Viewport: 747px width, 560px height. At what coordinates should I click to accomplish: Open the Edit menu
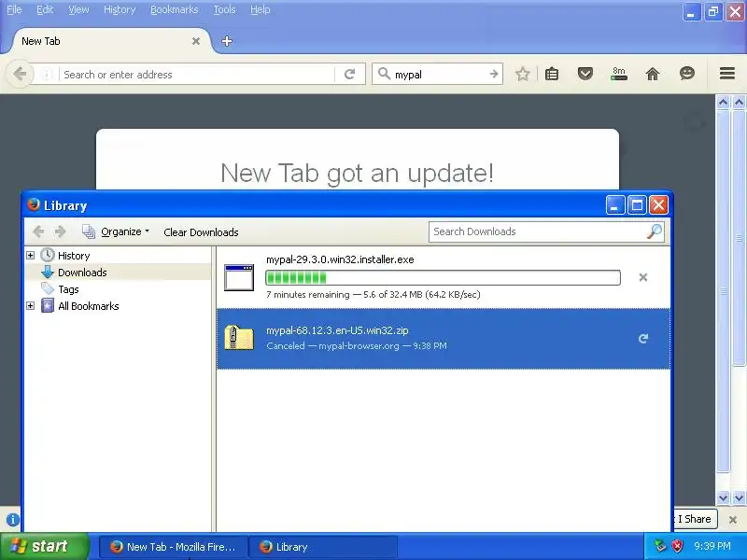click(45, 9)
